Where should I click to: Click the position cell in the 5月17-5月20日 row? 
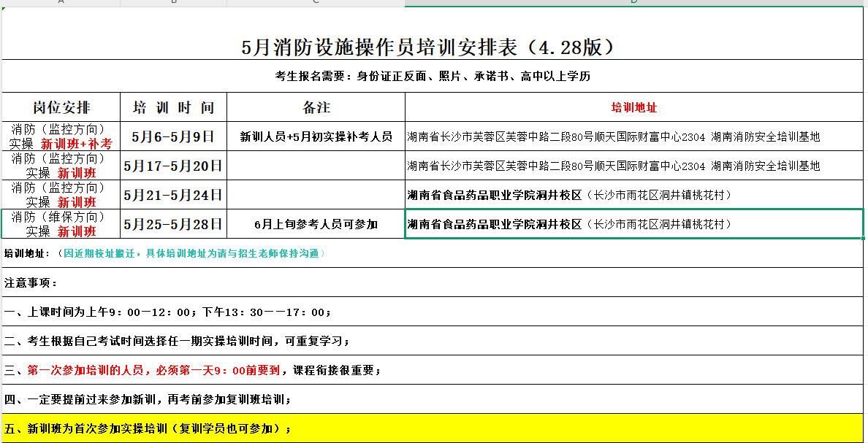61,166
